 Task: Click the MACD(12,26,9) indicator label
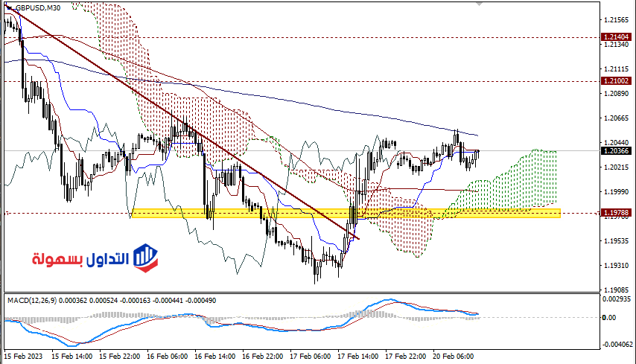click(34, 299)
